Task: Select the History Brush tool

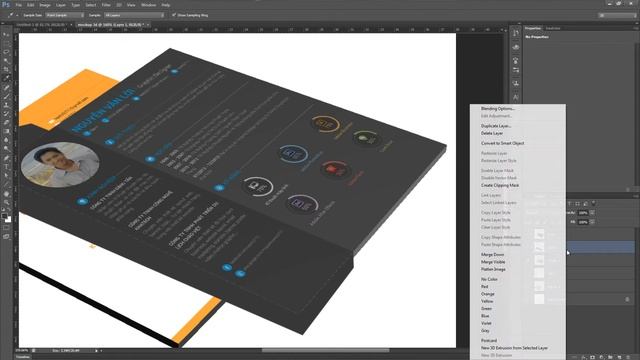Action: (6, 114)
